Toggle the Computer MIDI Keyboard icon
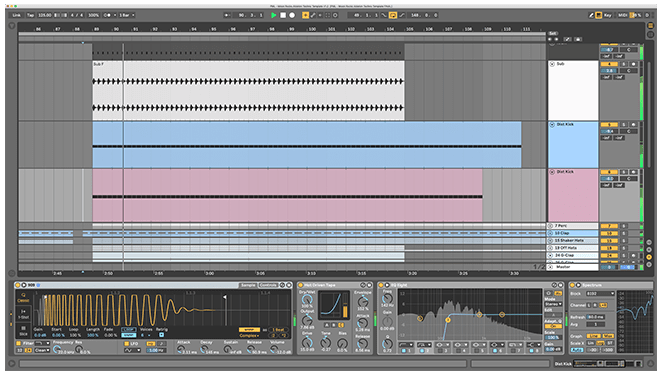672x378 pixels. coord(599,15)
